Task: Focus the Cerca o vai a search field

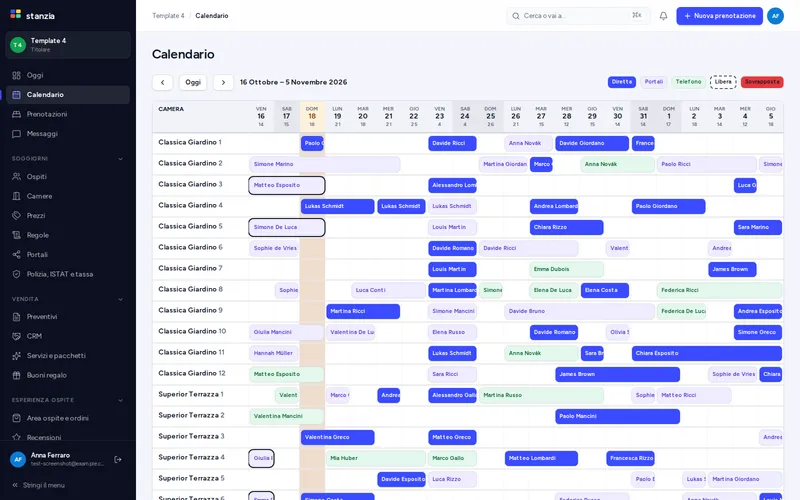Action: [578, 16]
